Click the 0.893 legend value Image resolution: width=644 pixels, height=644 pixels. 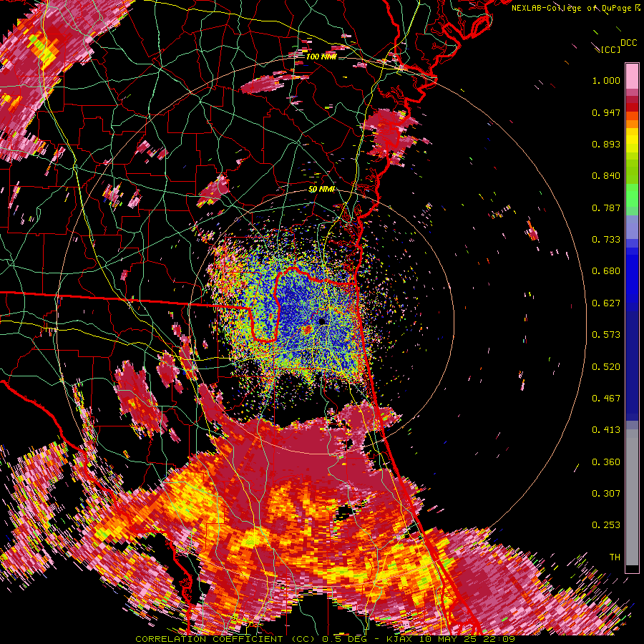pos(606,144)
